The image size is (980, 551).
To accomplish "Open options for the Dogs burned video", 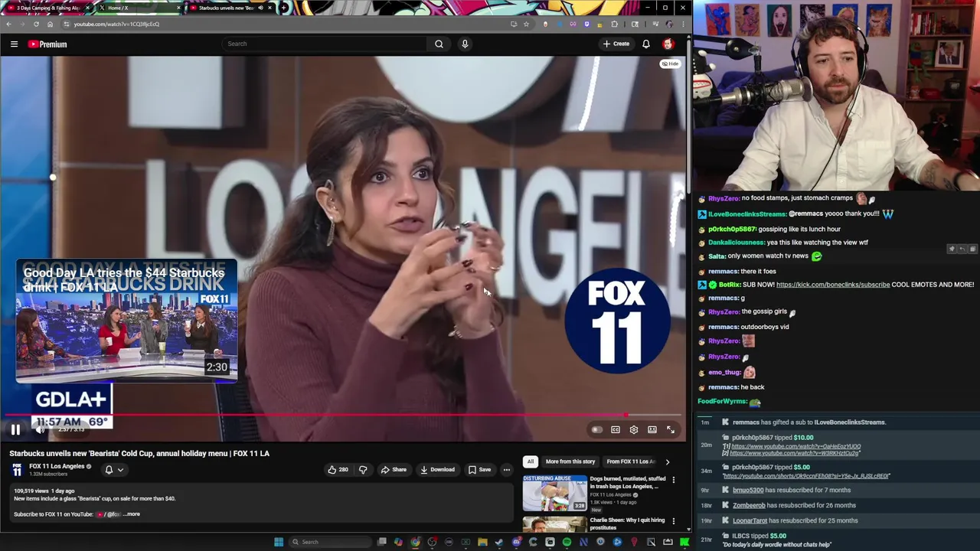I will (674, 480).
